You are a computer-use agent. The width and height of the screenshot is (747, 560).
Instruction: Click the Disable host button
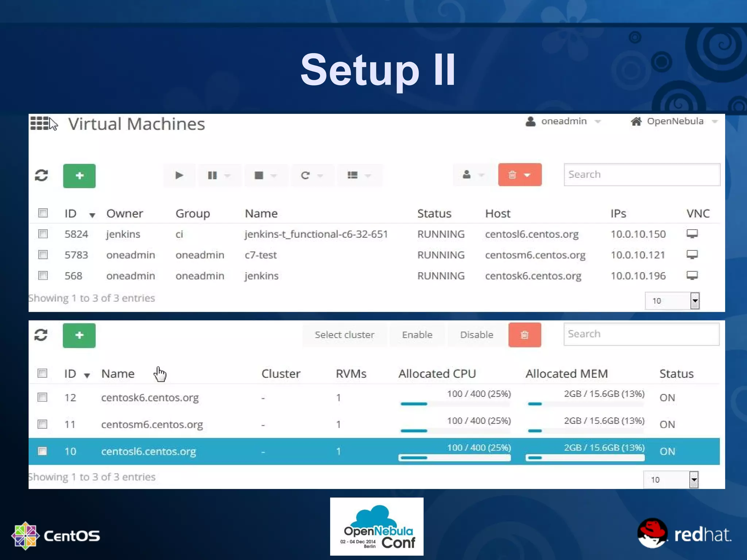pyautogui.click(x=476, y=335)
